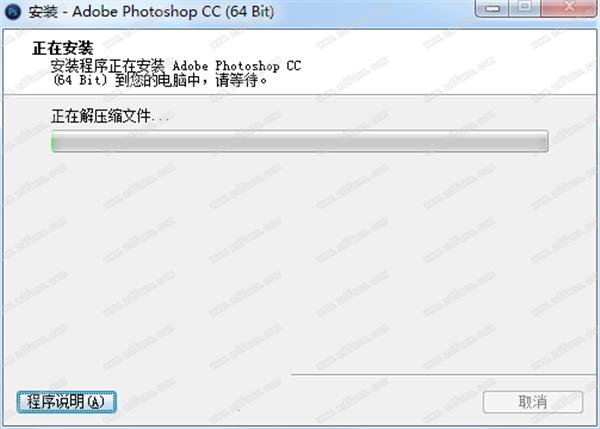Viewport: 600px width, 429px height.
Task: Click the (64 Bit) part of the title
Action: (249, 11)
